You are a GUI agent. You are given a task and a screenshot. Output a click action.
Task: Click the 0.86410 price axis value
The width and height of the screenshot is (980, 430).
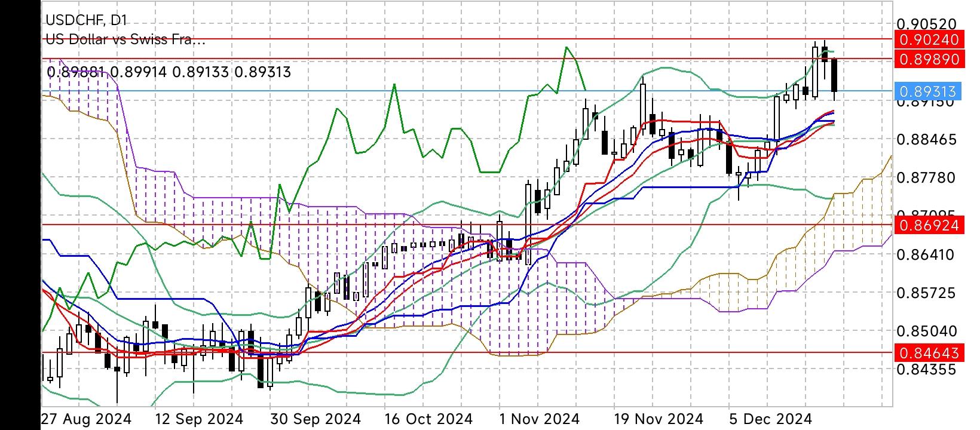pyautogui.click(x=927, y=254)
